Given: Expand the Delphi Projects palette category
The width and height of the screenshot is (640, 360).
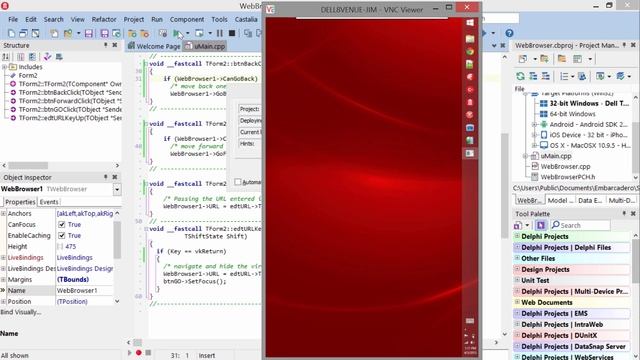Looking at the screenshot, I should [x=517, y=236].
